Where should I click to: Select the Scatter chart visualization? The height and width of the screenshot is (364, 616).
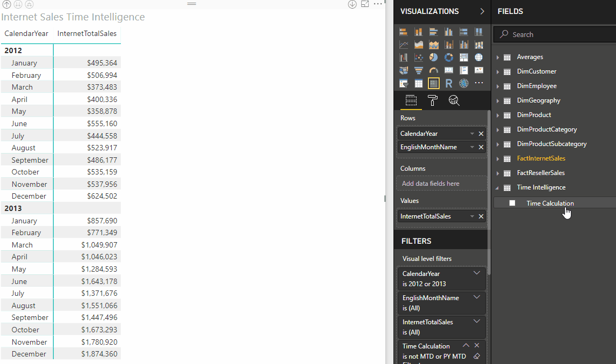418,57
